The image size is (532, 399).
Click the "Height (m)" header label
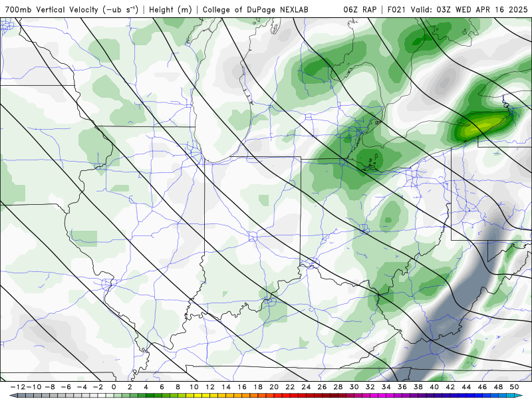(x=170, y=9)
